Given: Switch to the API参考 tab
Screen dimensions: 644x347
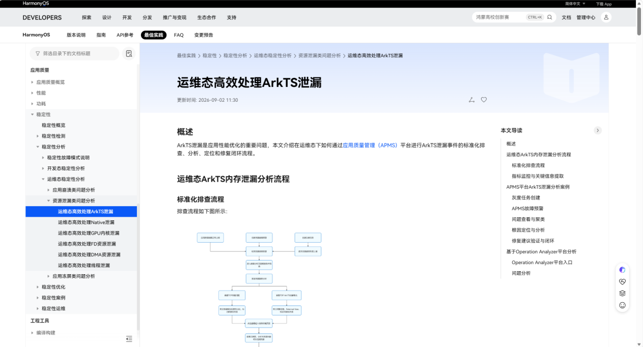Looking at the screenshot, I should pos(125,35).
